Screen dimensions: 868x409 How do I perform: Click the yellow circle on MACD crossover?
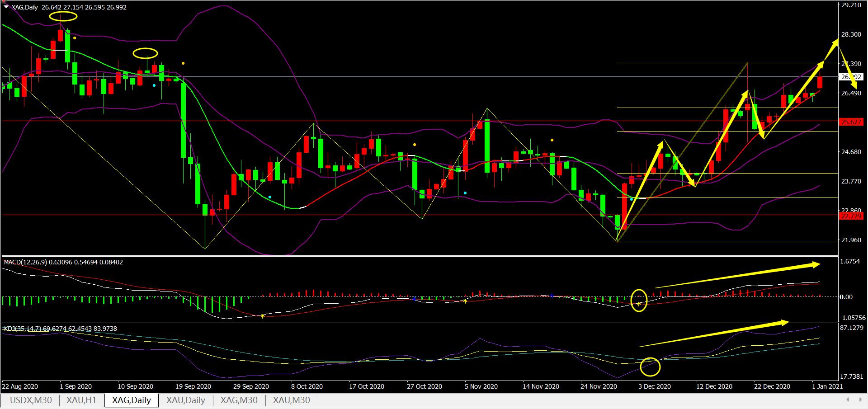(x=639, y=300)
